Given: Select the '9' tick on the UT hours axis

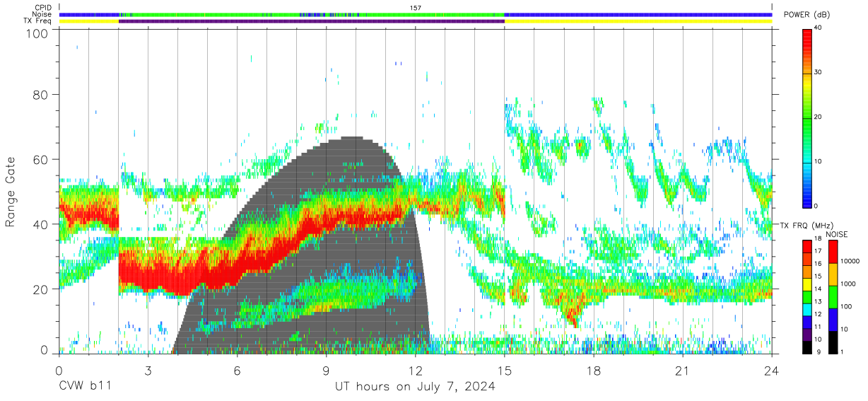Looking at the screenshot, I should point(326,370).
